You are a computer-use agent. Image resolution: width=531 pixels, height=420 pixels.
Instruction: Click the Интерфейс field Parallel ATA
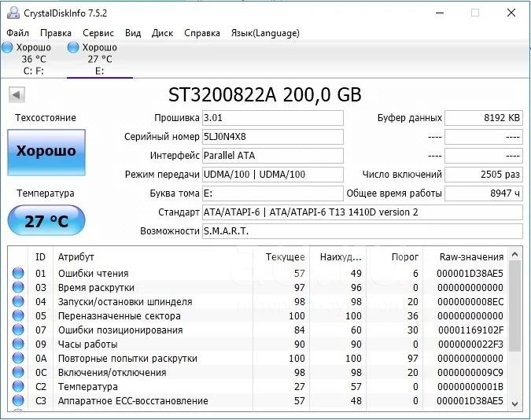coord(273,156)
